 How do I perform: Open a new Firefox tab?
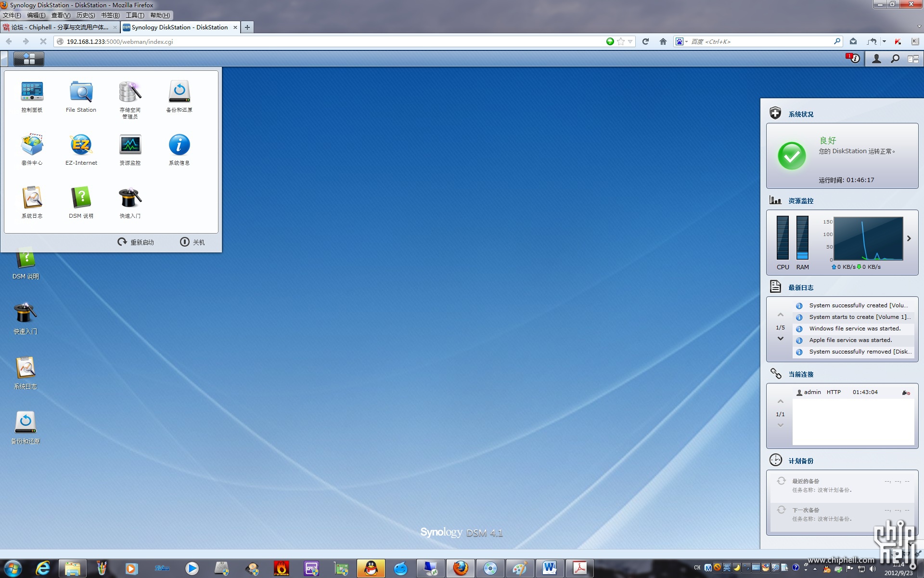(247, 27)
